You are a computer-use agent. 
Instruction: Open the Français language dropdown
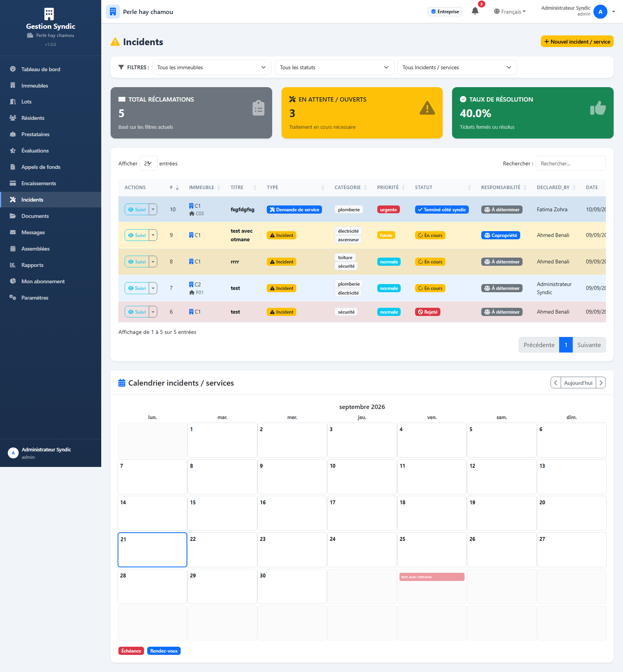510,12
